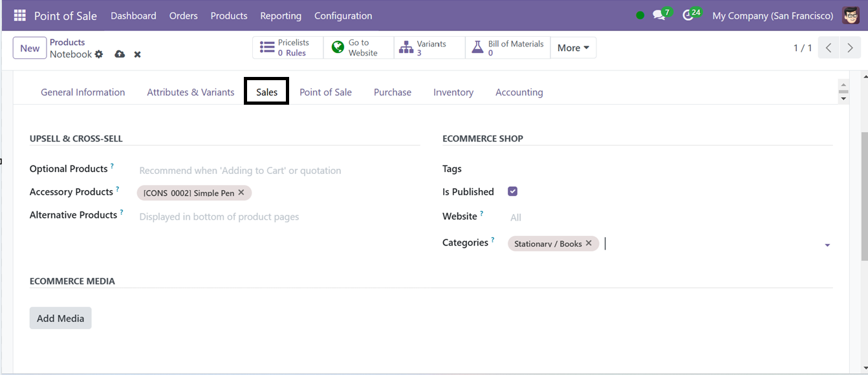Switch to the Inventory tab

[x=453, y=92]
